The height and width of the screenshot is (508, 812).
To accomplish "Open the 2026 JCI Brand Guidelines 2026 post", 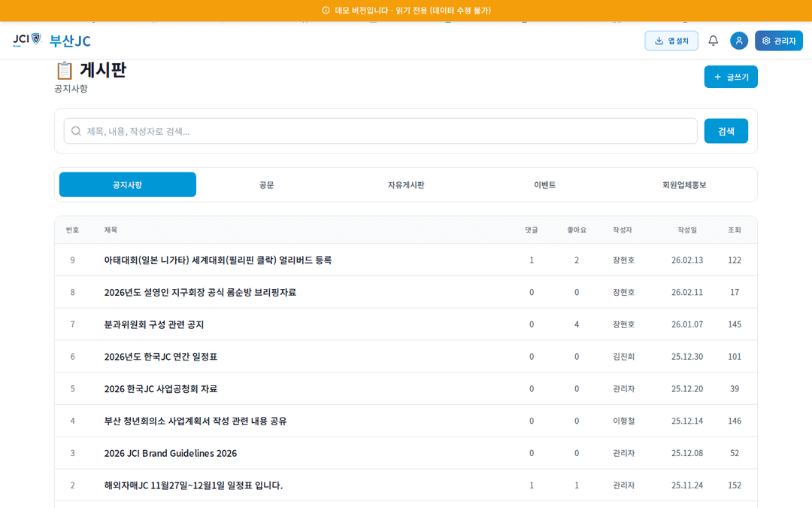I will (x=171, y=453).
